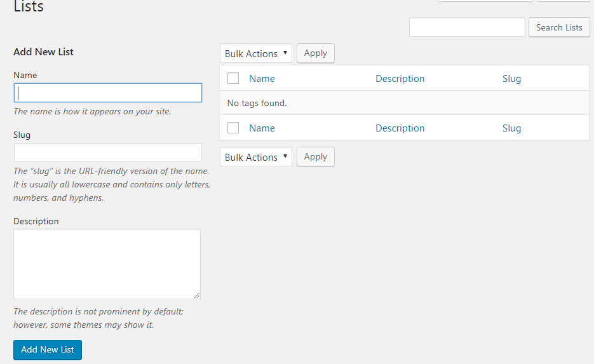The height and width of the screenshot is (364, 594).
Task: Sort by Slug in the table header
Action: [x=511, y=79]
